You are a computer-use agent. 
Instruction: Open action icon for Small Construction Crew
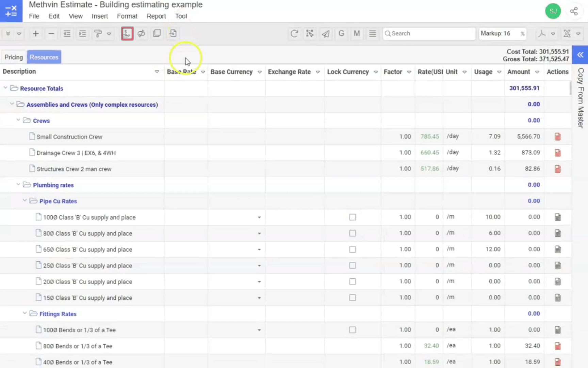[x=557, y=137]
